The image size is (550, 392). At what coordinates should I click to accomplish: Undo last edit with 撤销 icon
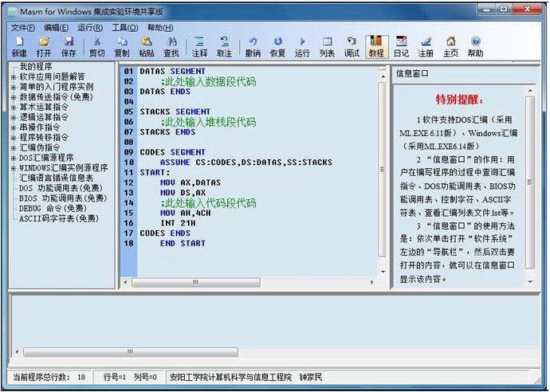[253, 47]
